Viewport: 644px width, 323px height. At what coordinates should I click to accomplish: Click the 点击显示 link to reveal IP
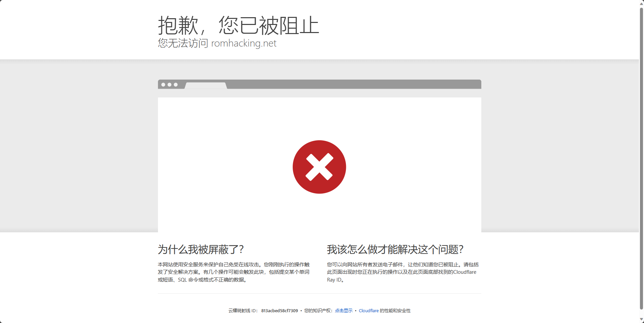344,311
